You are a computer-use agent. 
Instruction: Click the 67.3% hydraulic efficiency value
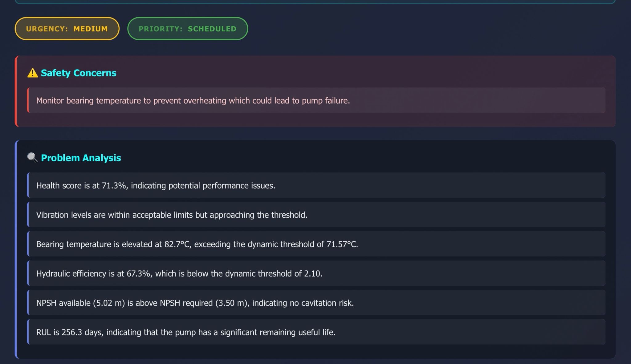(139, 273)
